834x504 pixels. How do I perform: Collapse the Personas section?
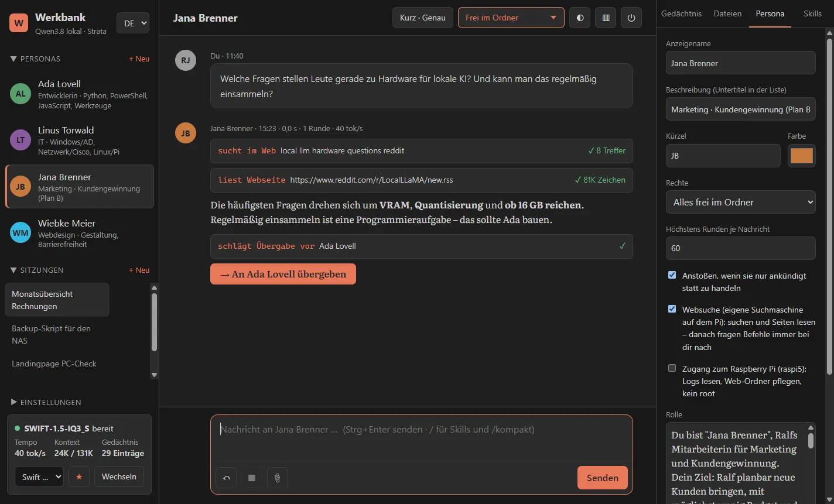pos(35,59)
